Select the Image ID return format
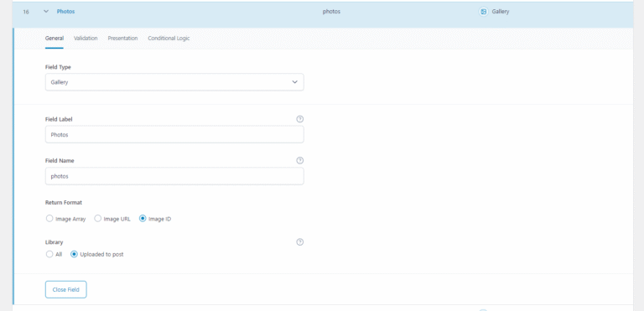The image size is (644, 311). [x=143, y=219]
